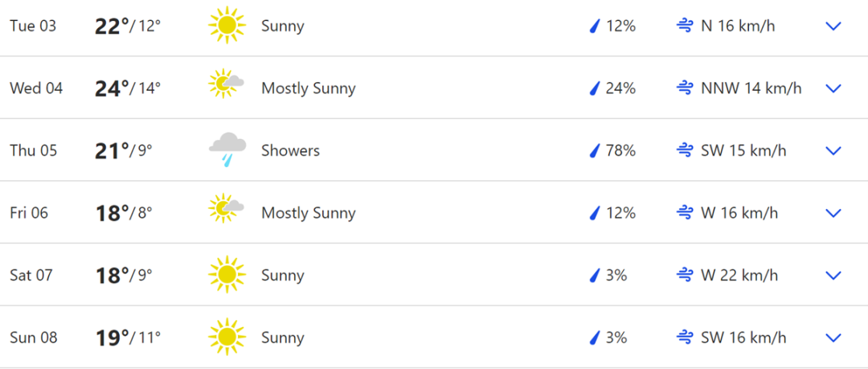Click the mostly sunny icon for Wed 04
Image resolution: width=868 pixels, height=369 pixels.
click(x=227, y=84)
